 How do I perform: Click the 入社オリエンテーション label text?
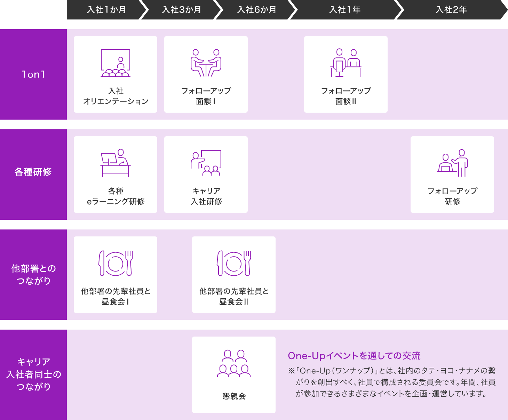[x=116, y=96]
